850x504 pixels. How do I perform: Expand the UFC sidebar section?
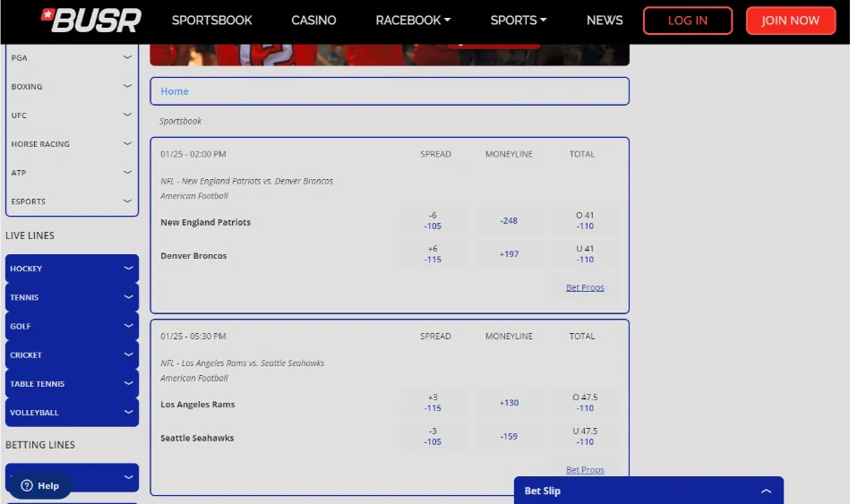(72, 115)
